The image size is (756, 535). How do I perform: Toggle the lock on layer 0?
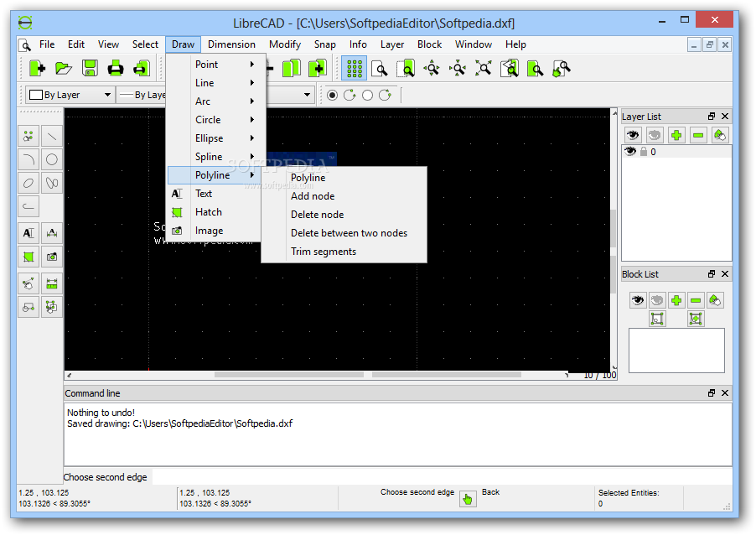click(643, 152)
